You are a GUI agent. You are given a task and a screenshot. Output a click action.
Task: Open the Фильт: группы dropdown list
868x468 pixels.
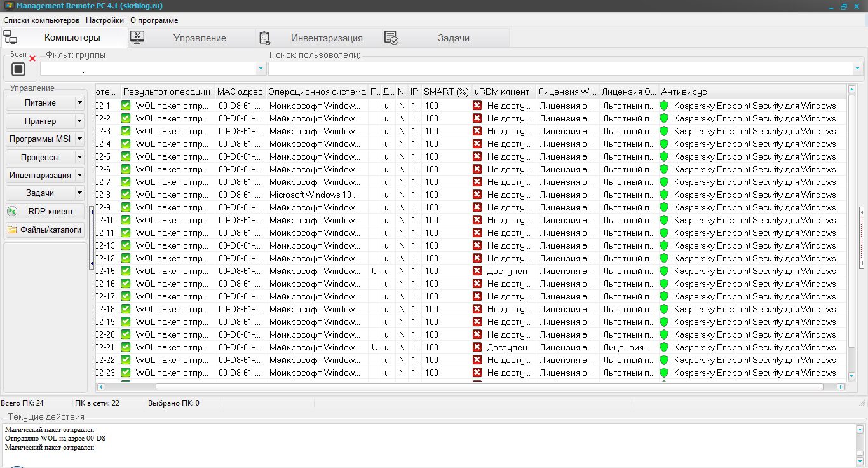click(261, 68)
